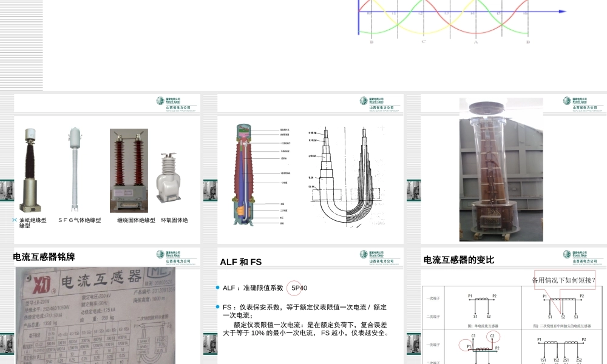This screenshot has height=364, width=607.
Task: Select the nameplate photograph
Action: pos(95,315)
